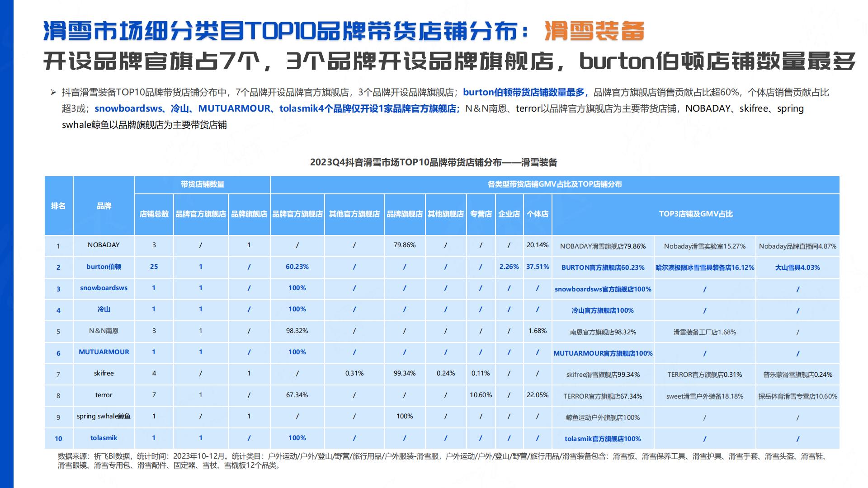This screenshot has height=488, width=868.
Task: Click 哈尔滨极限冰雪雪具装备店16.12% cell
Action: coord(705,267)
